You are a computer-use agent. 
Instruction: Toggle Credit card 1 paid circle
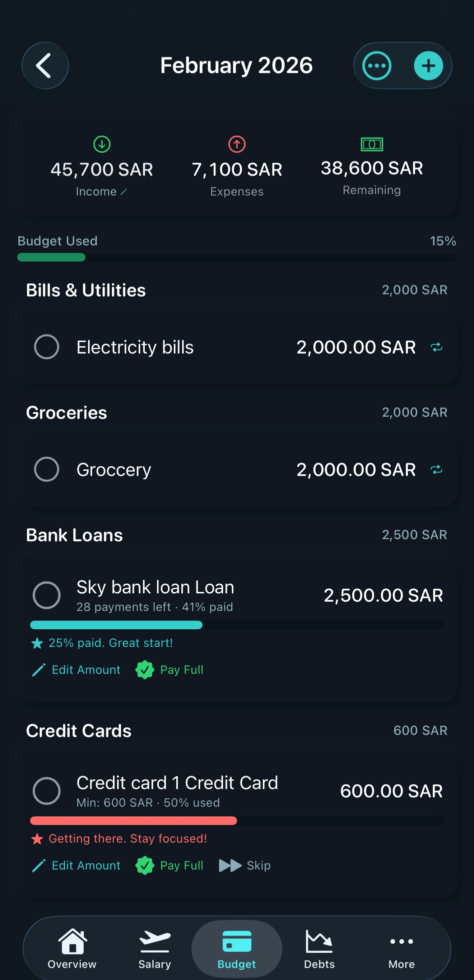point(46,791)
